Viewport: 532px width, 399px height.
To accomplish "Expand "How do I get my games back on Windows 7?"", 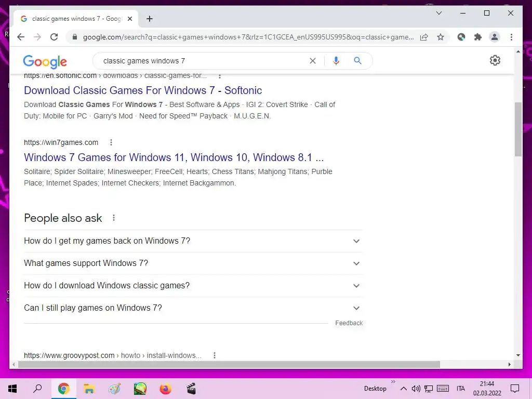I will [x=193, y=241].
